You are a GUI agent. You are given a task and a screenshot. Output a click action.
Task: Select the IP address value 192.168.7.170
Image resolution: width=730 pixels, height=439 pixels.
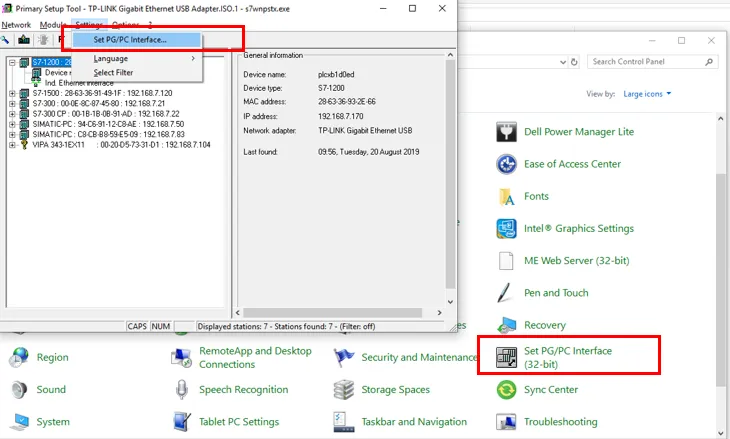[x=341, y=116]
